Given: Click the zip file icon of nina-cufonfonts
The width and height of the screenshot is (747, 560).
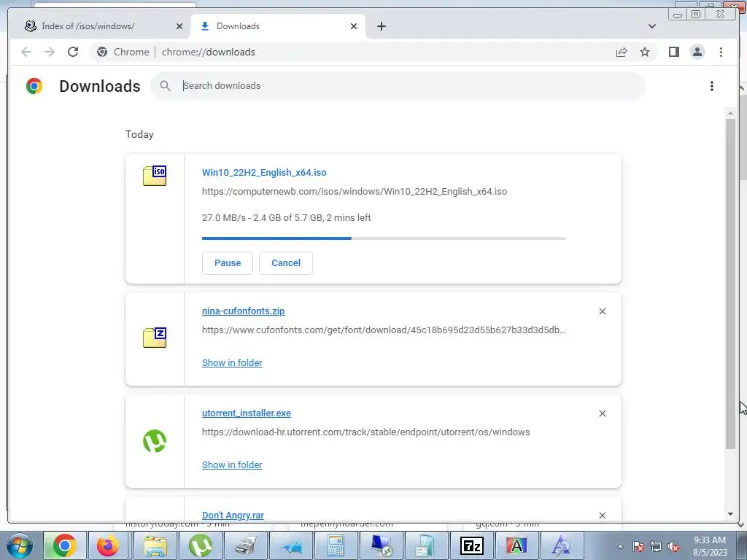Looking at the screenshot, I should [155, 337].
